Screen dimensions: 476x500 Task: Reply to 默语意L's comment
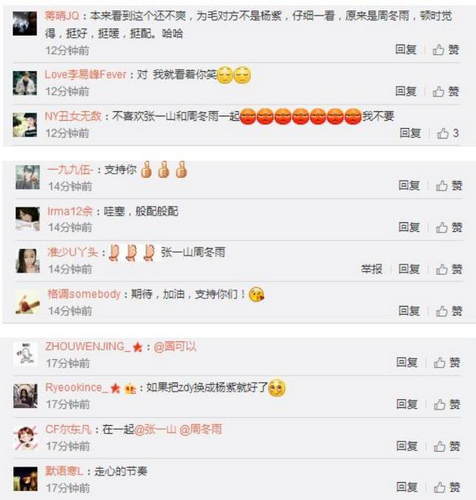(407, 487)
